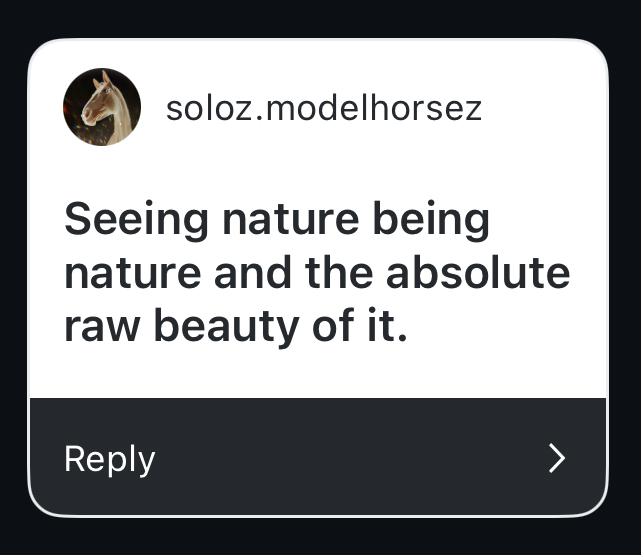641x555 pixels.
Task: Click the "nature and the absolute" line
Action: point(316,273)
